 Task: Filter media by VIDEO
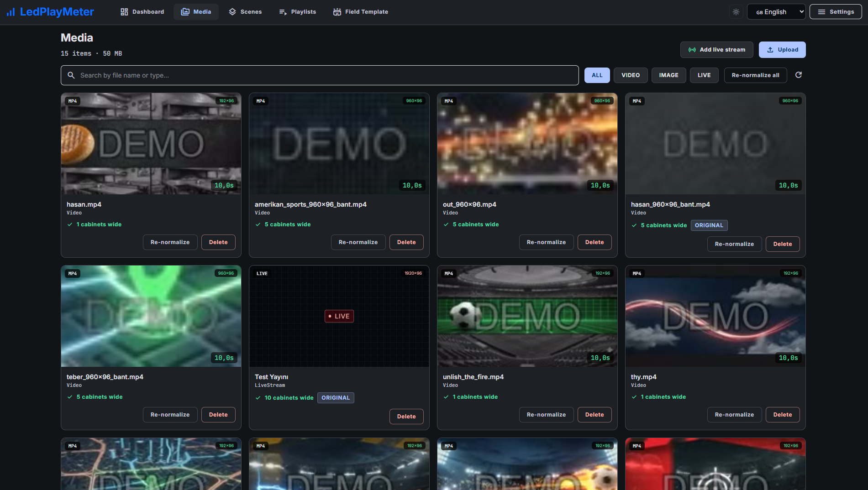pos(631,75)
